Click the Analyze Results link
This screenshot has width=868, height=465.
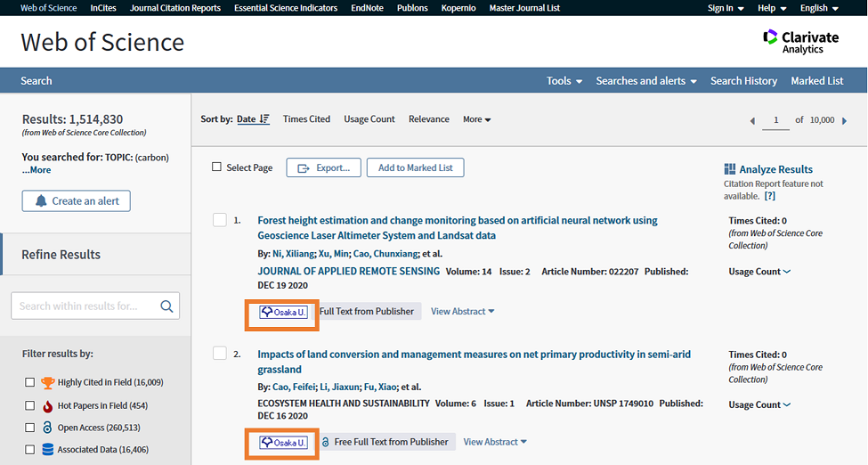pyautogui.click(x=776, y=169)
